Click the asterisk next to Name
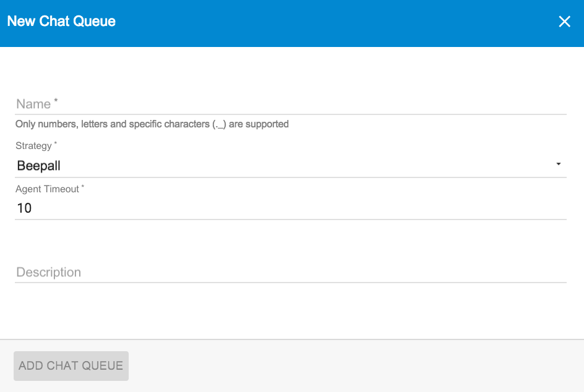Image resolution: width=584 pixels, height=392 pixels. pos(56,100)
